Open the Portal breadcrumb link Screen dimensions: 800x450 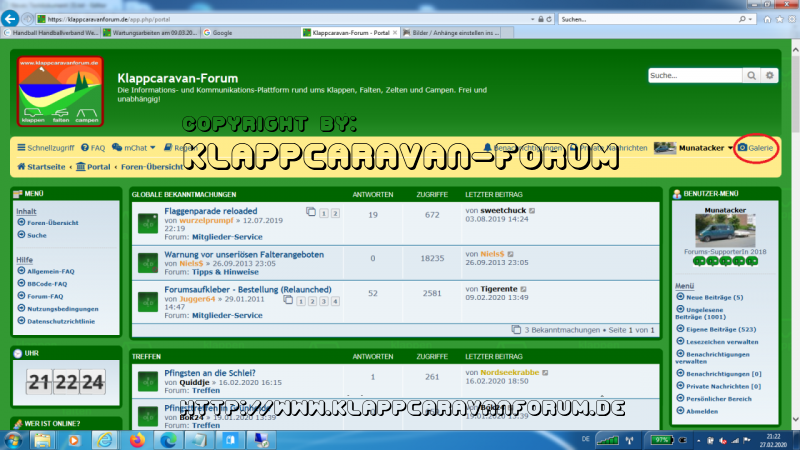pos(93,167)
